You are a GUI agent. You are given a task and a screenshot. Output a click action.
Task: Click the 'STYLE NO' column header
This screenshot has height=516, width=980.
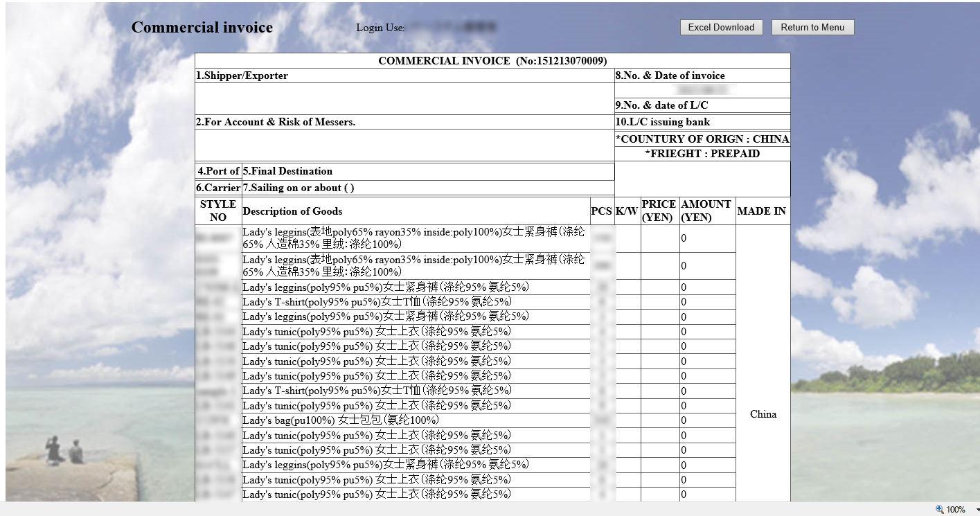click(218, 211)
